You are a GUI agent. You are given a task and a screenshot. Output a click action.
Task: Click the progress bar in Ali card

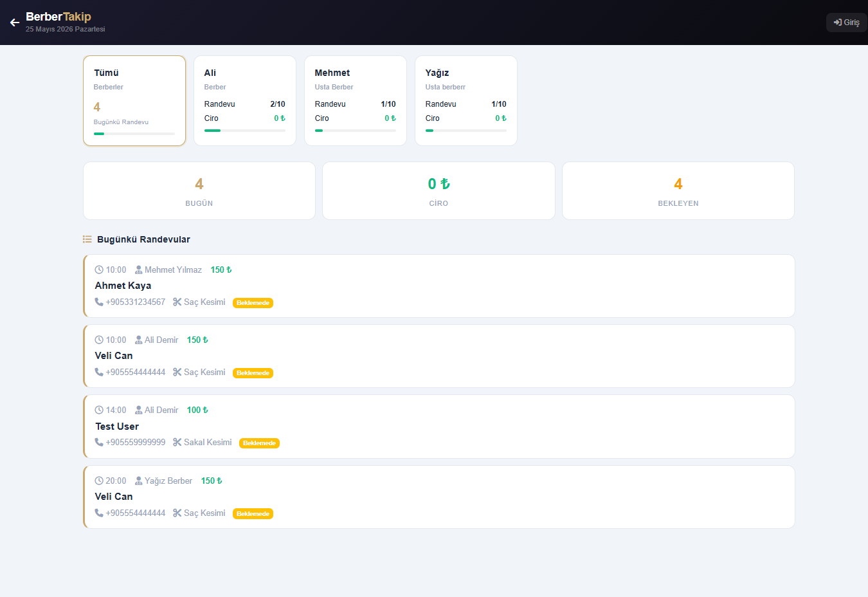click(x=245, y=131)
